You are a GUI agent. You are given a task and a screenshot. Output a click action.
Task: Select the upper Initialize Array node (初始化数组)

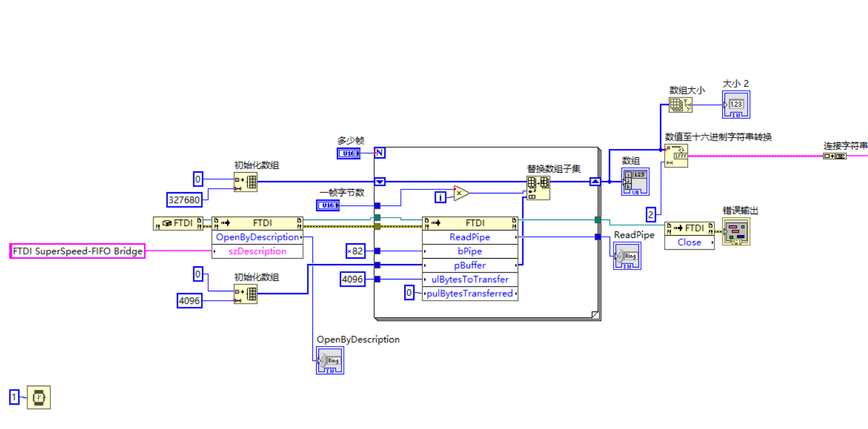[245, 182]
